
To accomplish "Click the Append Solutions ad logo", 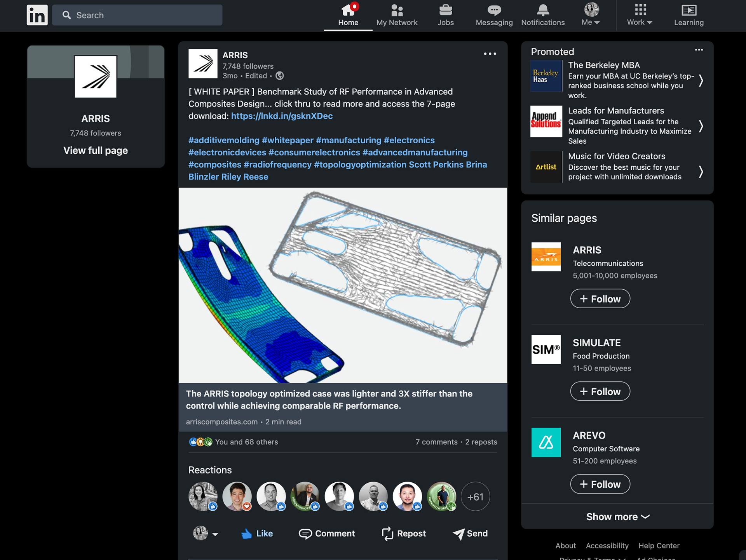I will tap(546, 121).
